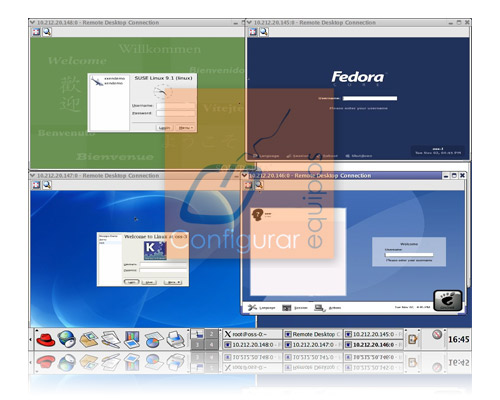The height and width of the screenshot is (400, 500).
Task: Focus the Username field in the KDE login dialog
Action: [163, 265]
